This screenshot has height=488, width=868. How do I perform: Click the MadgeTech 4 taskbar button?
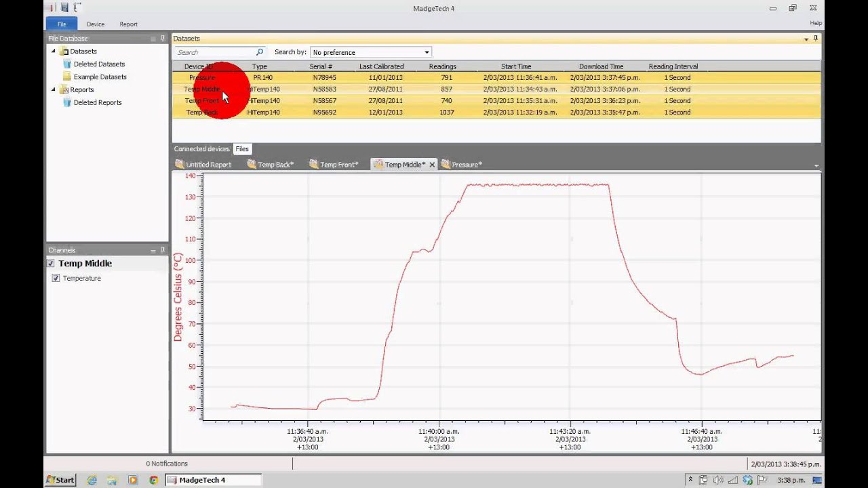(x=213, y=480)
